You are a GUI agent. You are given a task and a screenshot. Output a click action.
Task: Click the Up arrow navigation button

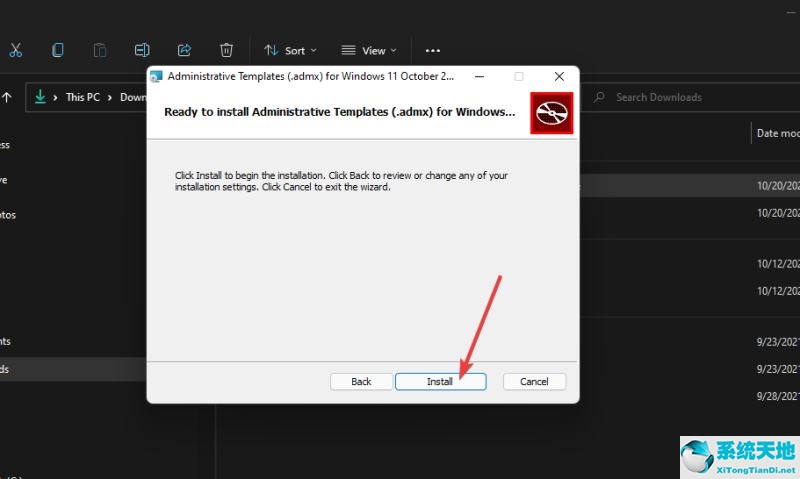click(7, 97)
